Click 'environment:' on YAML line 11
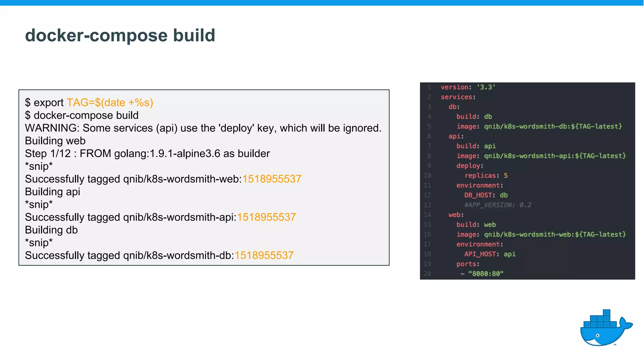644x362 pixels. coord(480,185)
